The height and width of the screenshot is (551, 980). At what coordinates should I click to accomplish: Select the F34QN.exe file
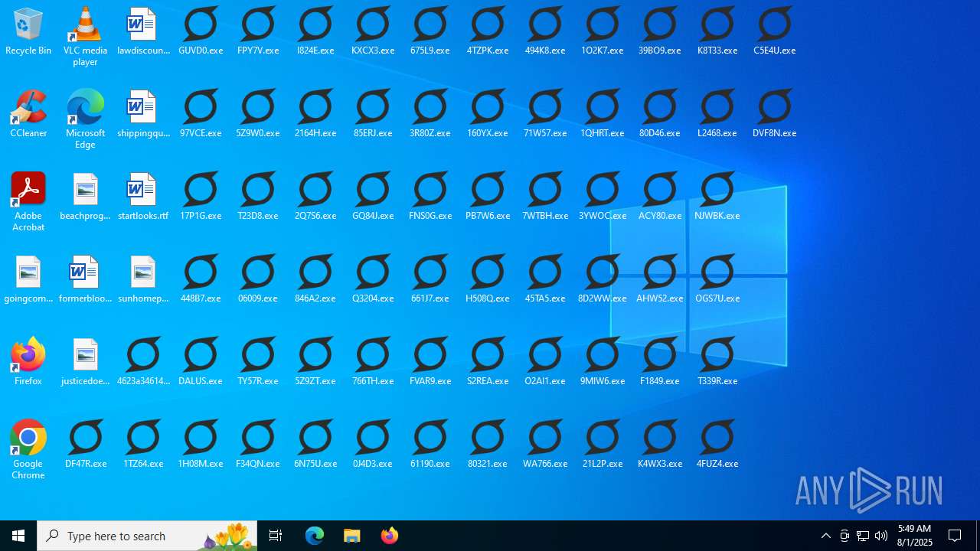(x=258, y=445)
